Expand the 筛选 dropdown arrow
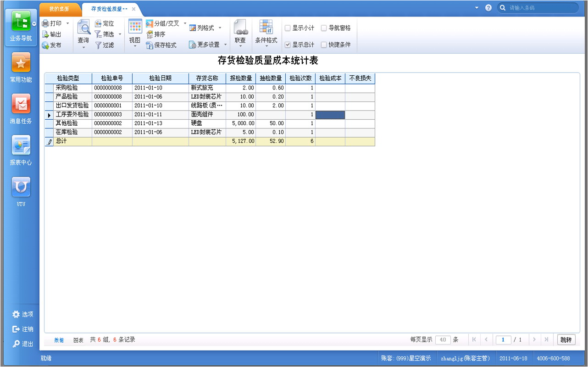Viewport: 588px width, 367px height. 120,34
